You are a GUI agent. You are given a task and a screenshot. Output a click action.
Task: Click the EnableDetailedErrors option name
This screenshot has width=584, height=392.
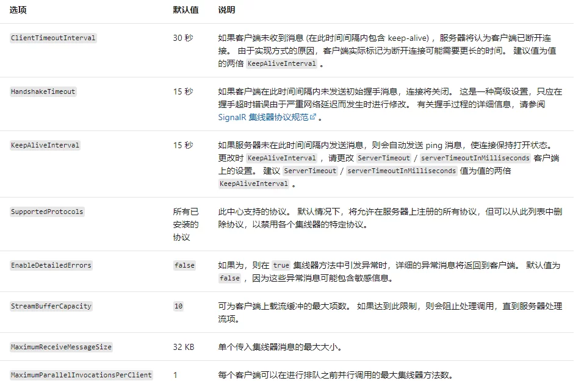[x=51, y=265]
